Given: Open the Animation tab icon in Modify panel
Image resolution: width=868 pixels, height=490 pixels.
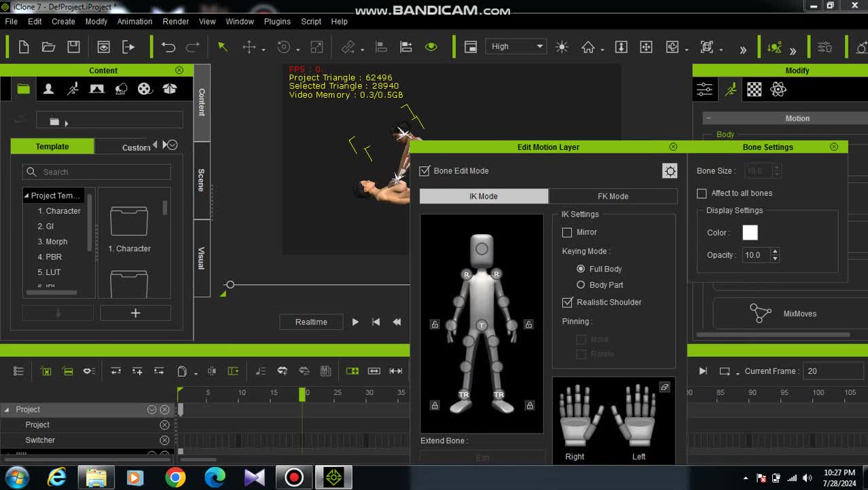Looking at the screenshot, I should pyautogui.click(x=730, y=89).
